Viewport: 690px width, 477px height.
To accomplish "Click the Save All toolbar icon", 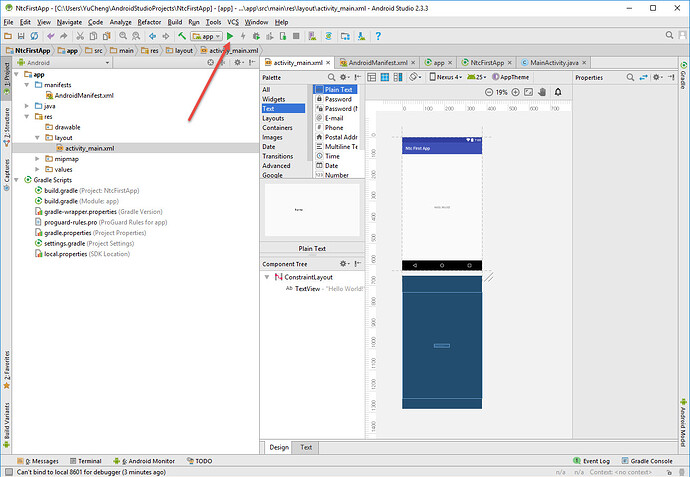I will coord(21,36).
